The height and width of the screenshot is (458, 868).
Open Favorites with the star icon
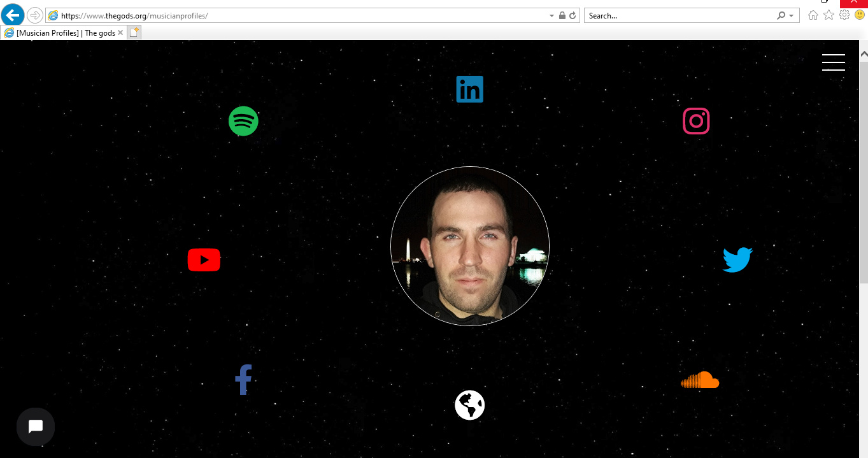tap(829, 15)
